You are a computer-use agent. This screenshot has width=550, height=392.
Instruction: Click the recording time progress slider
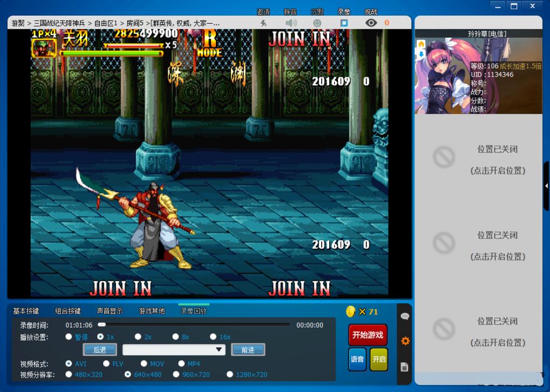coord(194,325)
